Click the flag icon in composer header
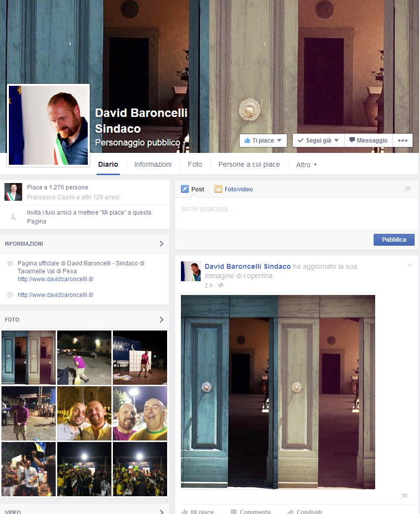This screenshot has height=514, width=420. pos(408,189)
